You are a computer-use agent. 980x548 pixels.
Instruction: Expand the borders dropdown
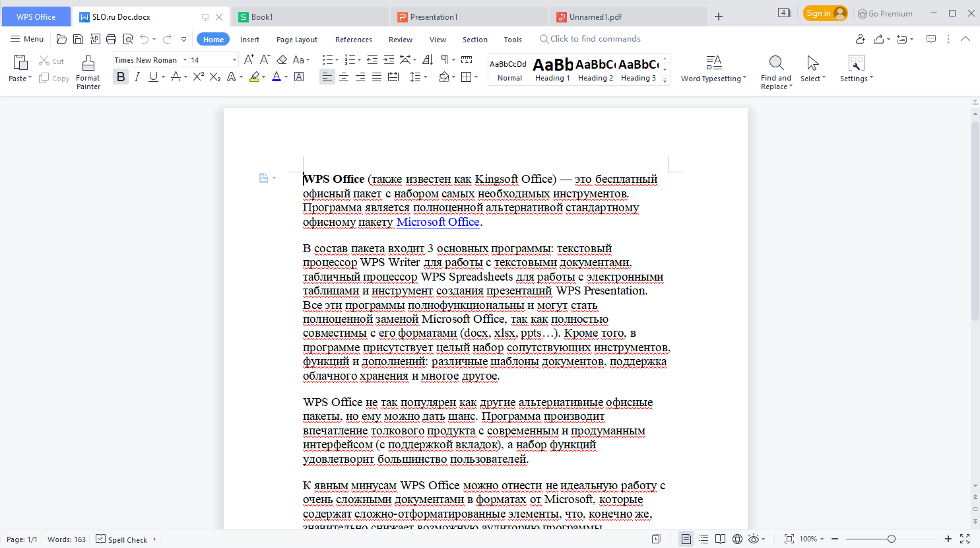pos(476,77)
